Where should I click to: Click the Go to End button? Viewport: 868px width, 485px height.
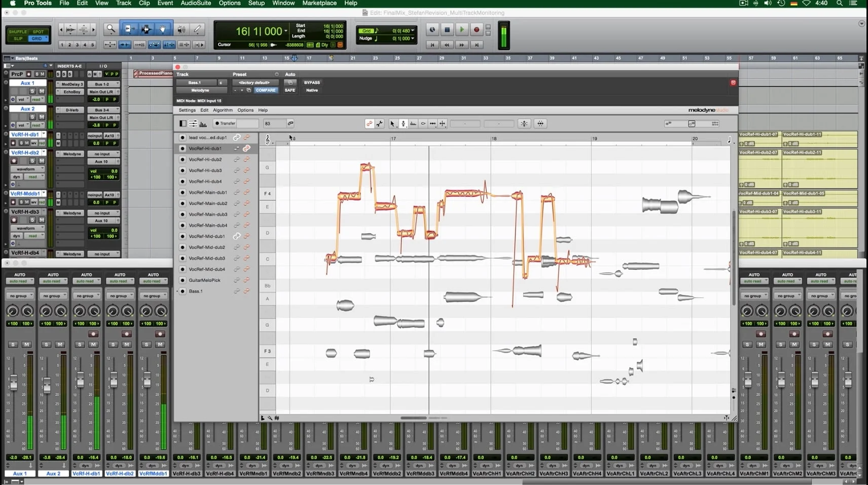click(x=477, y=45)
